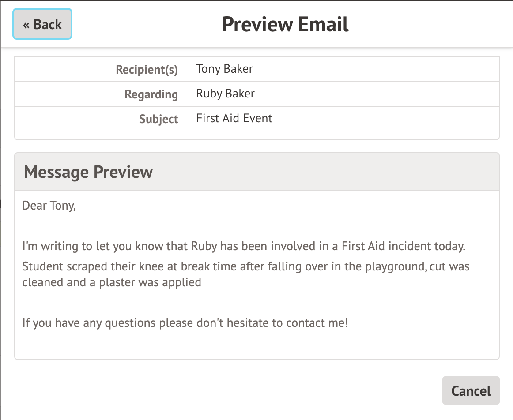513x420 pixels.
Task: Select the Regarding field label
Action: [151, 94]
